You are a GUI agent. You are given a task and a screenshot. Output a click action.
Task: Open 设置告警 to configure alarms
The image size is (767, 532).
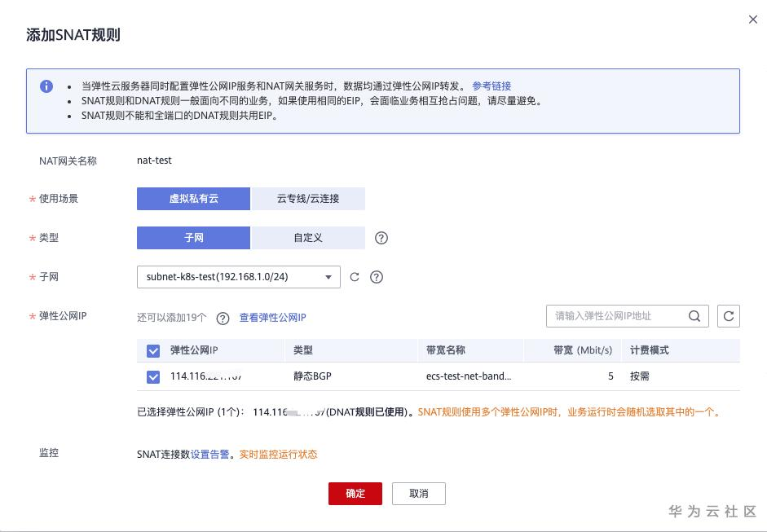[x=213, y=453]
